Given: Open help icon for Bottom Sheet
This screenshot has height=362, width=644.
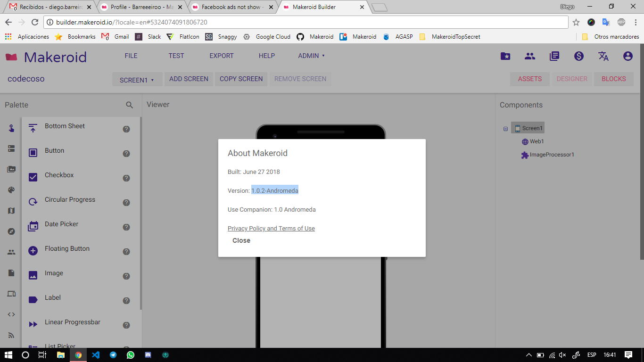Looking at the screenshot, I should 126,129.
